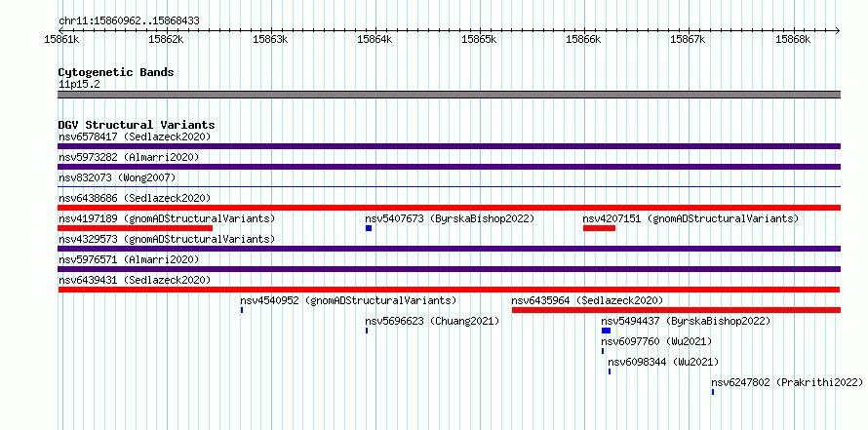868x430 pixels.
Task: Open the nsv6439431 (Sedlazeck2020) label
Action: (135, 280)
